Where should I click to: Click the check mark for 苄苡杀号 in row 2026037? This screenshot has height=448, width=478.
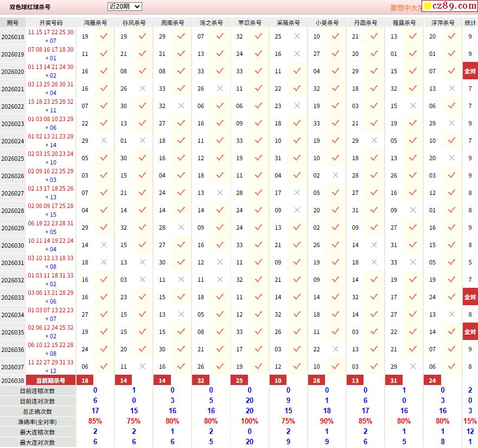click(x=258, y=367)
